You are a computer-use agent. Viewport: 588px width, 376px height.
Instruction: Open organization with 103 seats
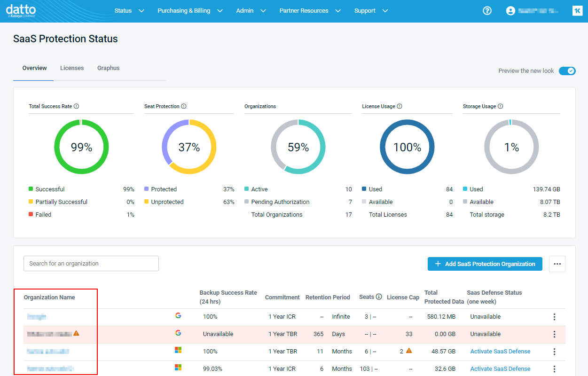[x=50, y=369]
